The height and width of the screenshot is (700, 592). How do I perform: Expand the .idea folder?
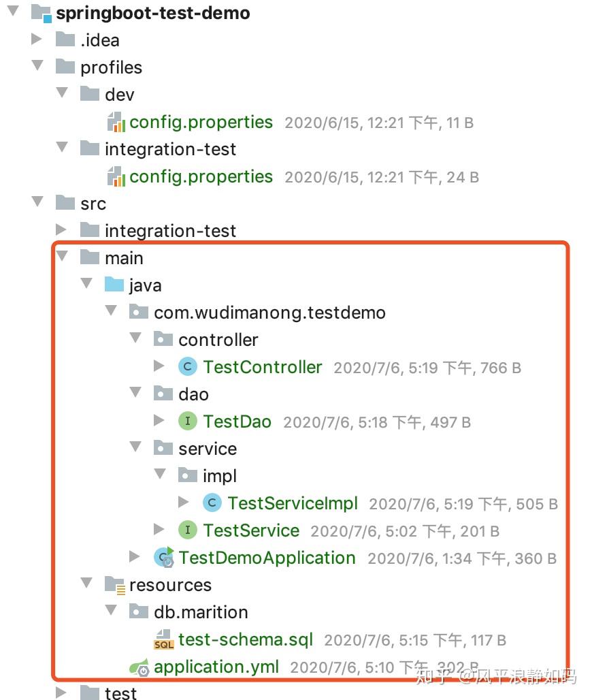tap(37, 39)
